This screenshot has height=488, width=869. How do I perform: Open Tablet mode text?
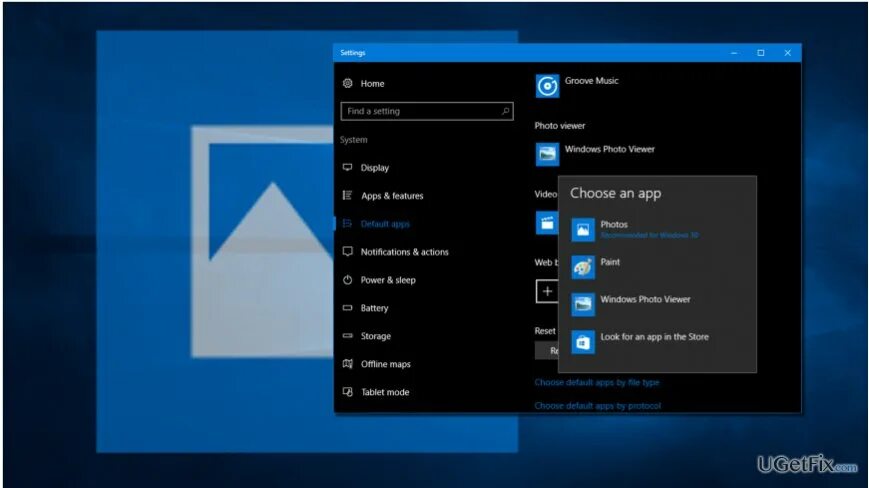tap(385, 392)
